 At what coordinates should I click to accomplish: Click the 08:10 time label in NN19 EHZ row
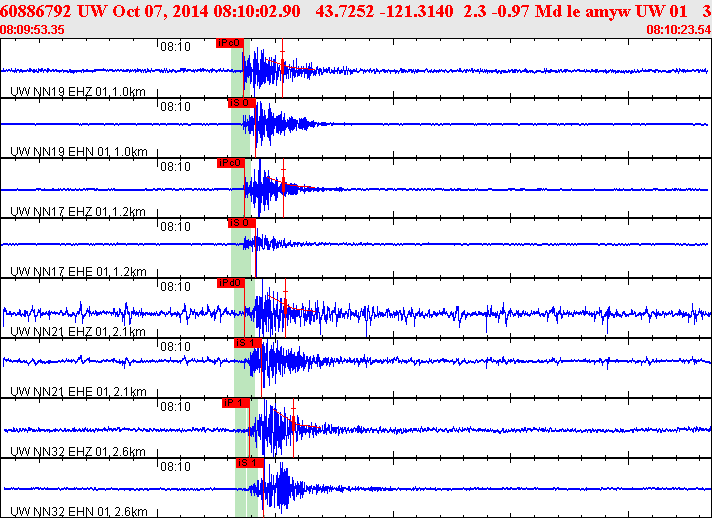coord(175,47)
